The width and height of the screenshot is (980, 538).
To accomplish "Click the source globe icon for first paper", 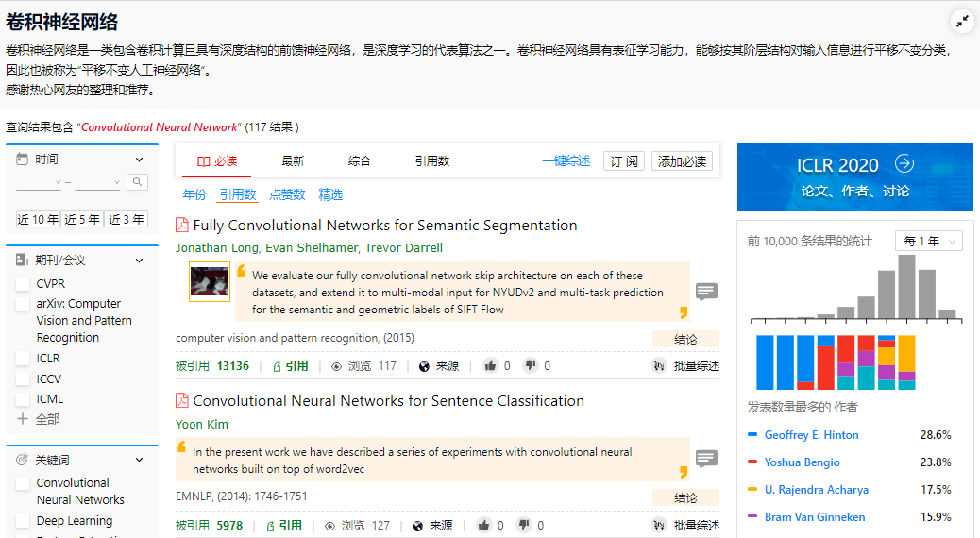I will click(x=424, y=366).
